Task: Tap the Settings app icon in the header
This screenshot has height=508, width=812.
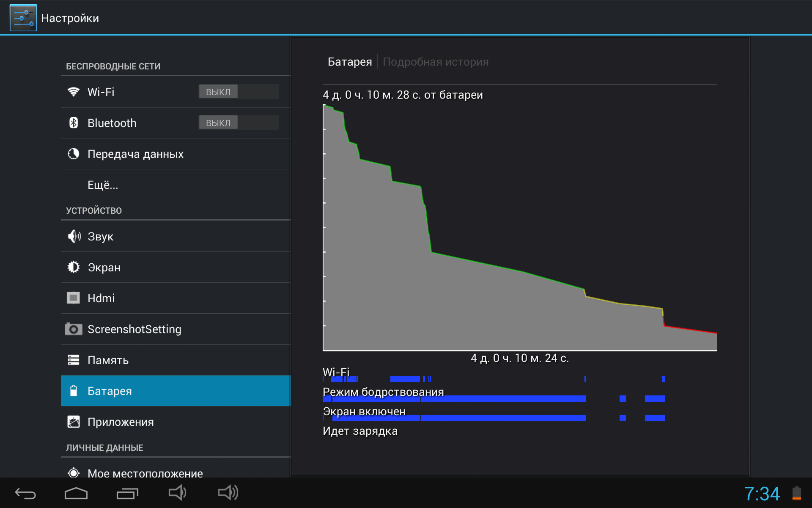Action: click(23, 18)
